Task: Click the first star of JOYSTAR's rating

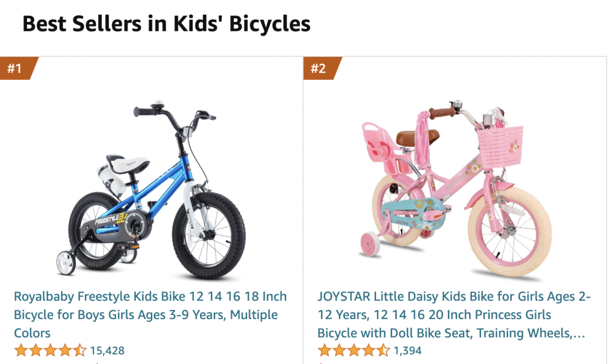Action: point(325,350)
